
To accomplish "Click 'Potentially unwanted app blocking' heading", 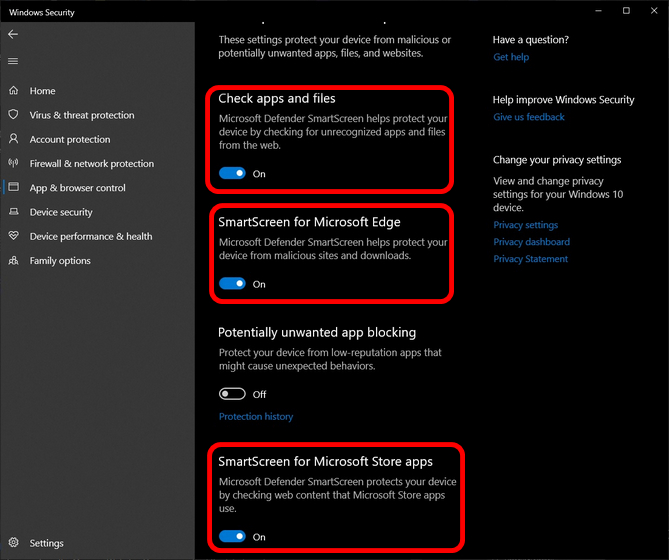I will 317,333.
